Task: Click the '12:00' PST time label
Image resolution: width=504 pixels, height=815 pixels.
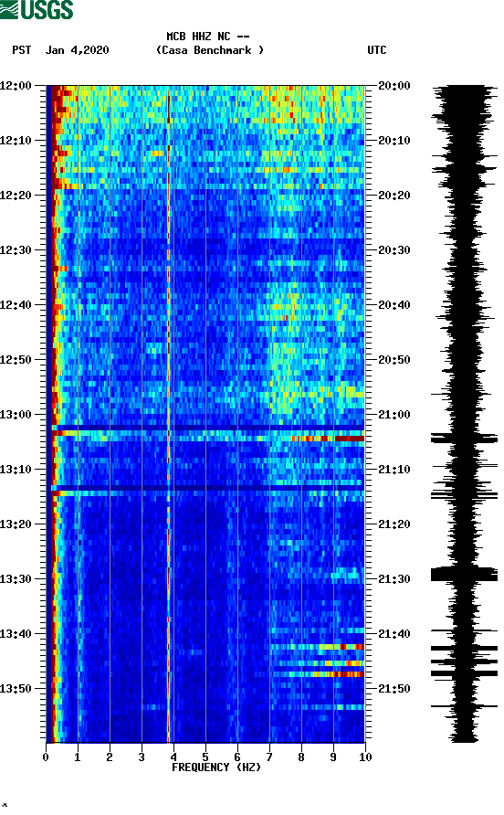Action: [16, 86]
